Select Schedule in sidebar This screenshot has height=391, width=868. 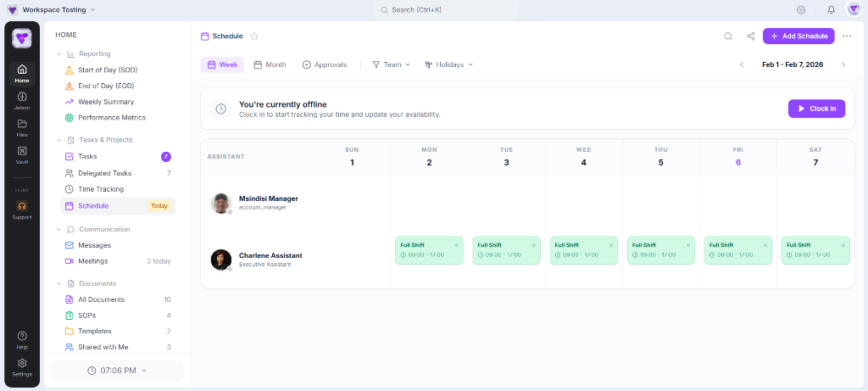(x=117, y=206)
